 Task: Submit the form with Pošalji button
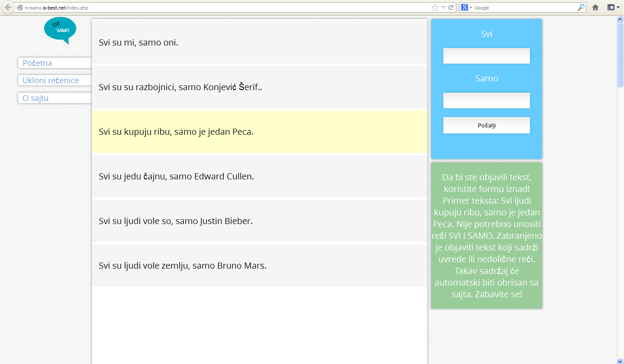pyautogui.click(x=486, y=125)
